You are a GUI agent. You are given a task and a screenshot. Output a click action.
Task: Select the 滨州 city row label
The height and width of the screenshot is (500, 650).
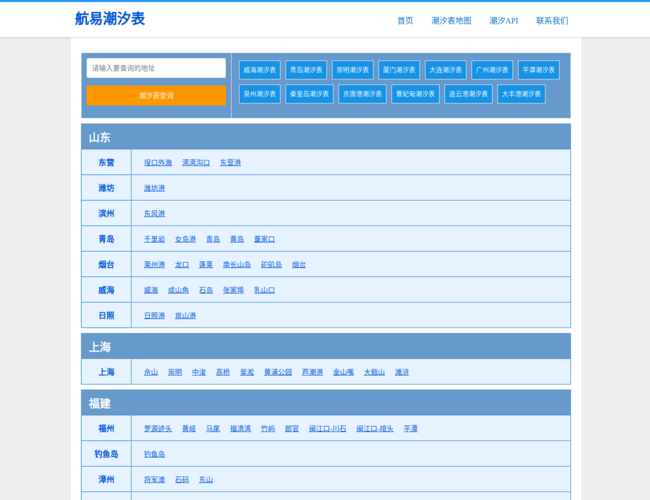pos(106,214)
